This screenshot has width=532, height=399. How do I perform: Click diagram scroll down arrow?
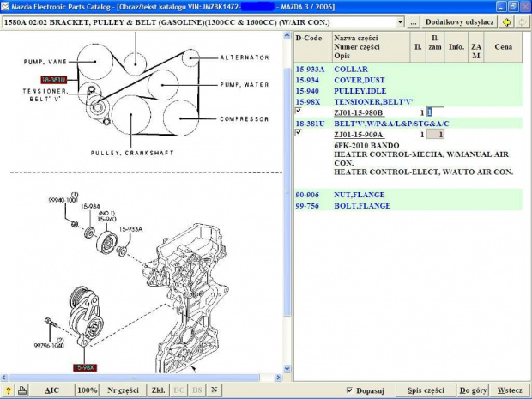(x=287, y=369)
